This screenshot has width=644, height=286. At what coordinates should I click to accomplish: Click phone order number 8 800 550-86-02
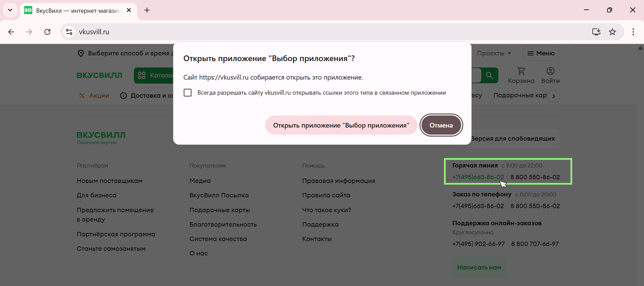coord(535,206)
